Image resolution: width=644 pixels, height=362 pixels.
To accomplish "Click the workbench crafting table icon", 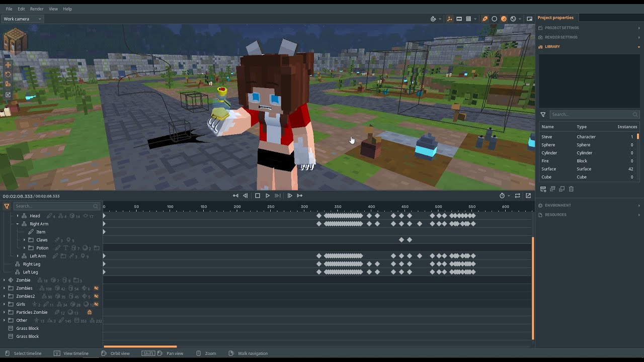I will click(15, 40).
